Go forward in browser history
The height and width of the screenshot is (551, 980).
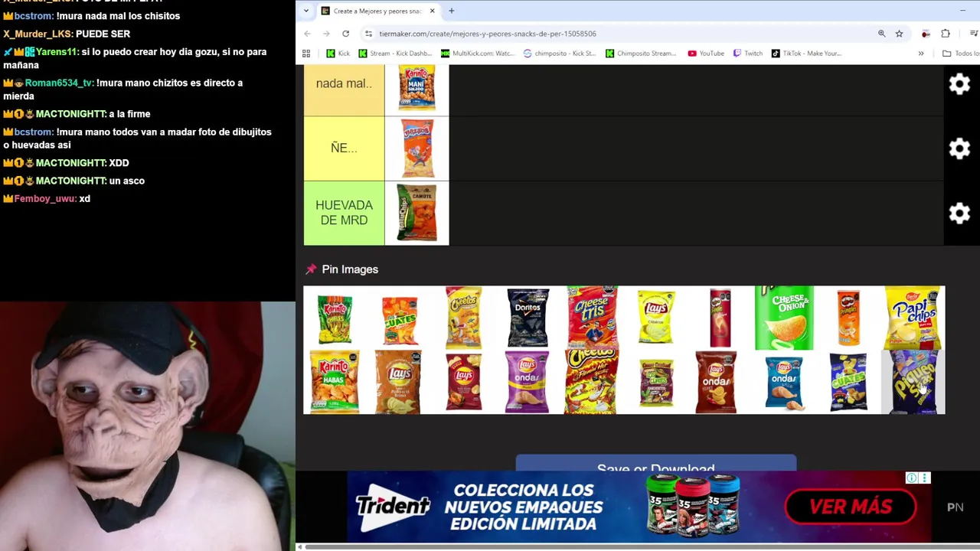[326, 34]
